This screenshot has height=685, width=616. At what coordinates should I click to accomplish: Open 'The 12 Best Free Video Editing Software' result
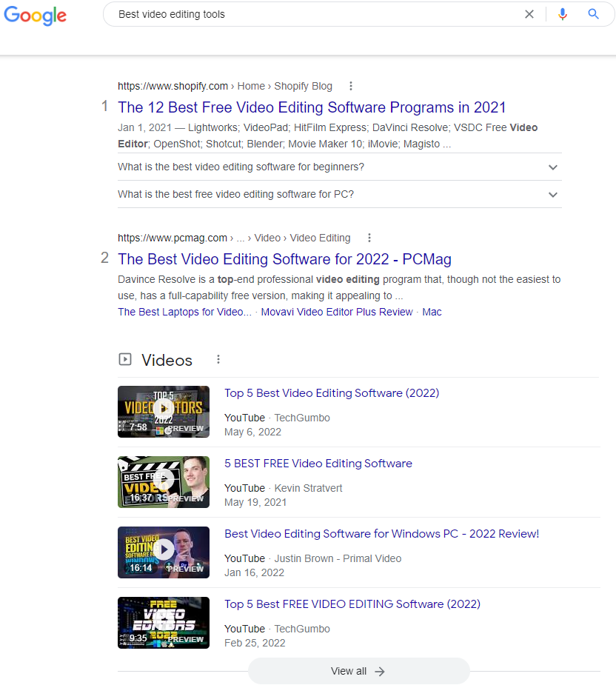click(x=312, y=107)
